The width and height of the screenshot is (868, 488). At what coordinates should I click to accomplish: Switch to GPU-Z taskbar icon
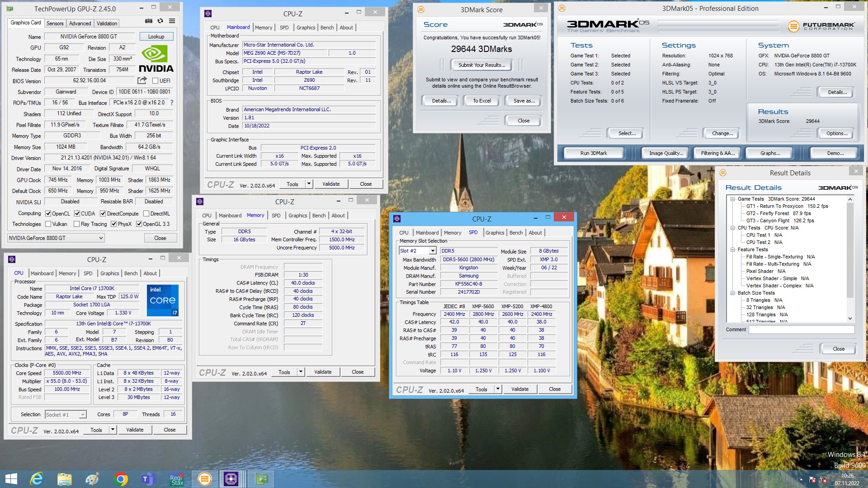261,479
